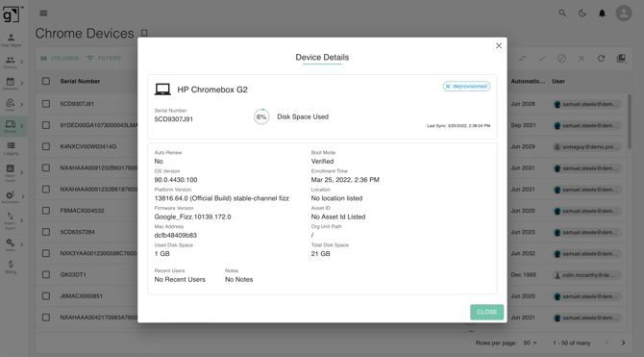Expand Admin submenu chevron
Screen dimensions: 644x357
click(x=22, y=244)
